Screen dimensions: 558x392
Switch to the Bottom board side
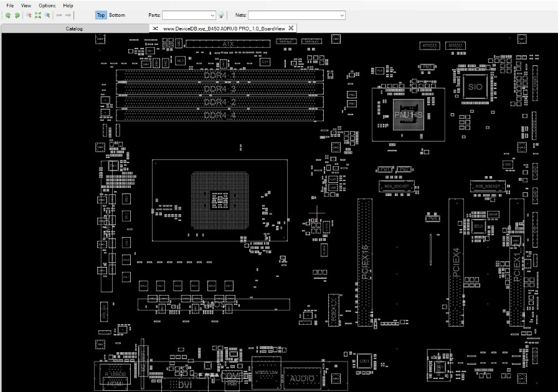[x=116, y=16]
